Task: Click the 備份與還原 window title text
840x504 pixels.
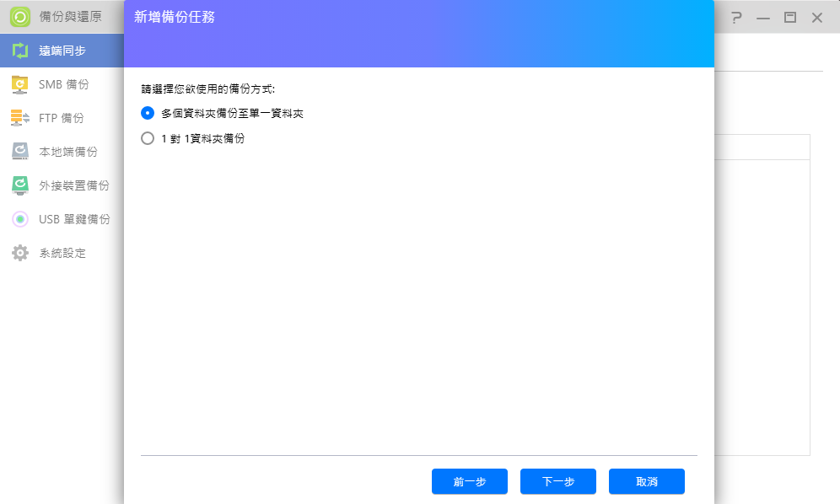Action: coord(70,17)
